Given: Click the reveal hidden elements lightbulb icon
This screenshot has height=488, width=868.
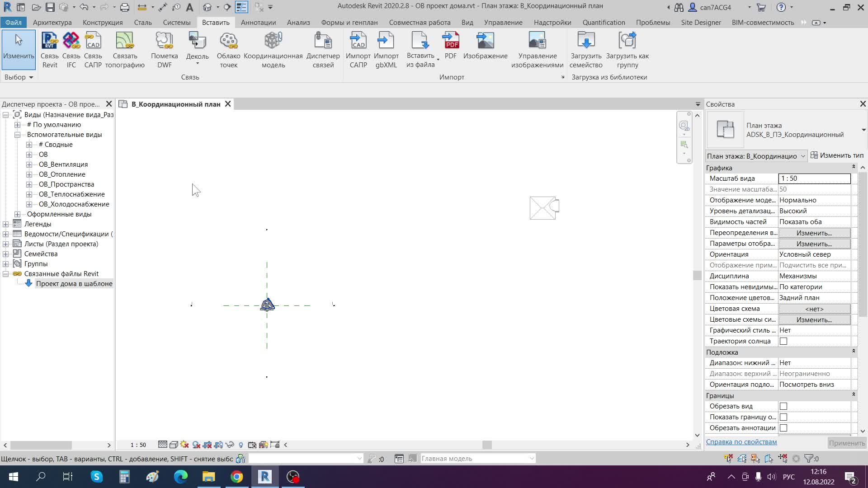Looking at the screenshot, I should 241,445.
